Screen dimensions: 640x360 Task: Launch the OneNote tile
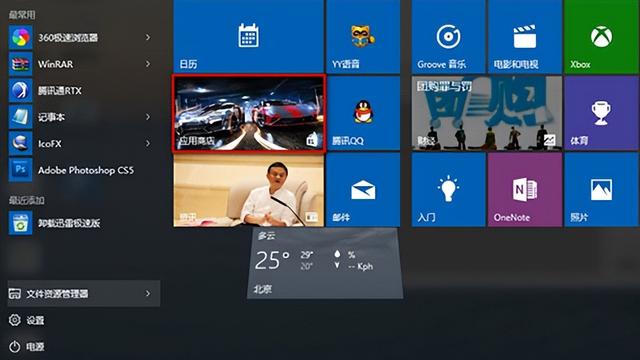point(525,190)
